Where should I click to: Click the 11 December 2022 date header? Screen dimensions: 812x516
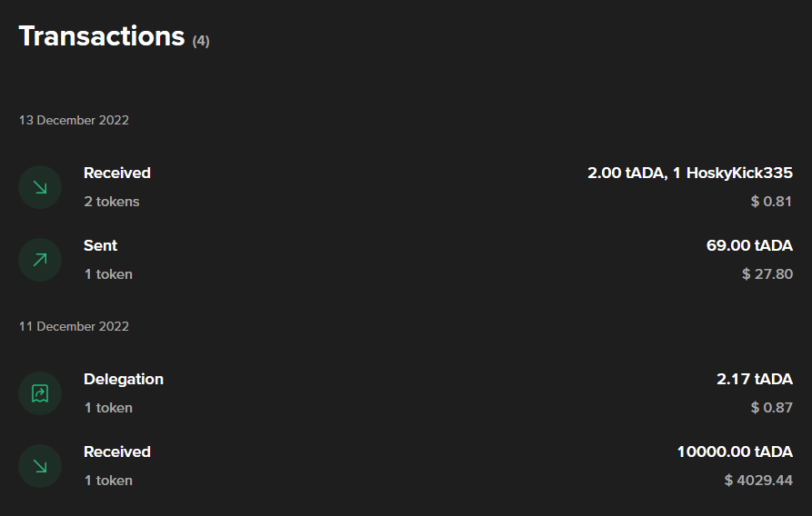tap(74, 326)
